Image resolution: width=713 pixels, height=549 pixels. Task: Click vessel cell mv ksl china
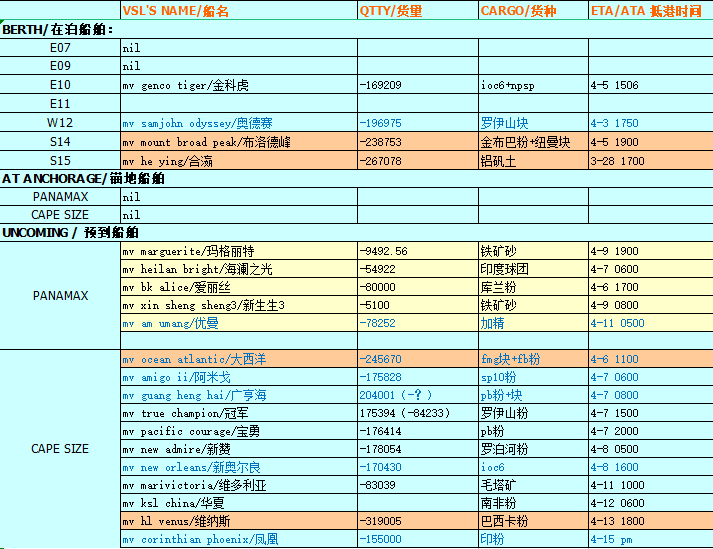(x=239, y=503)
